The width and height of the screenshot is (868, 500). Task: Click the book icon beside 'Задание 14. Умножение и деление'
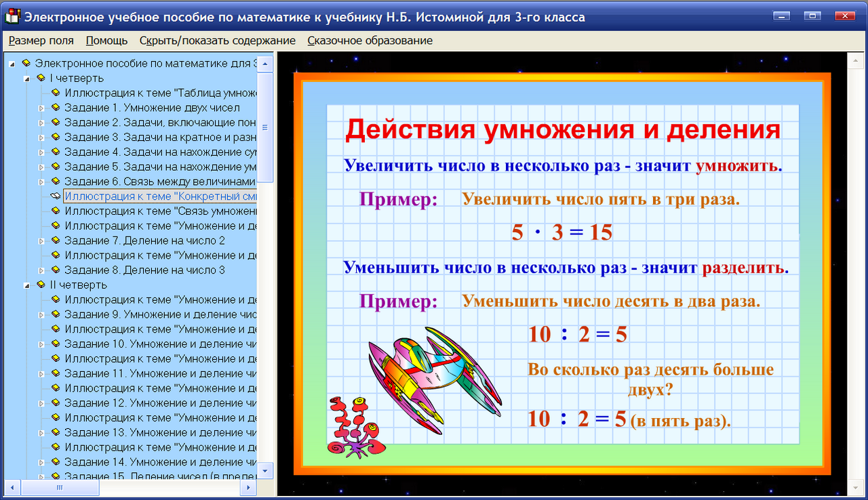55,461
